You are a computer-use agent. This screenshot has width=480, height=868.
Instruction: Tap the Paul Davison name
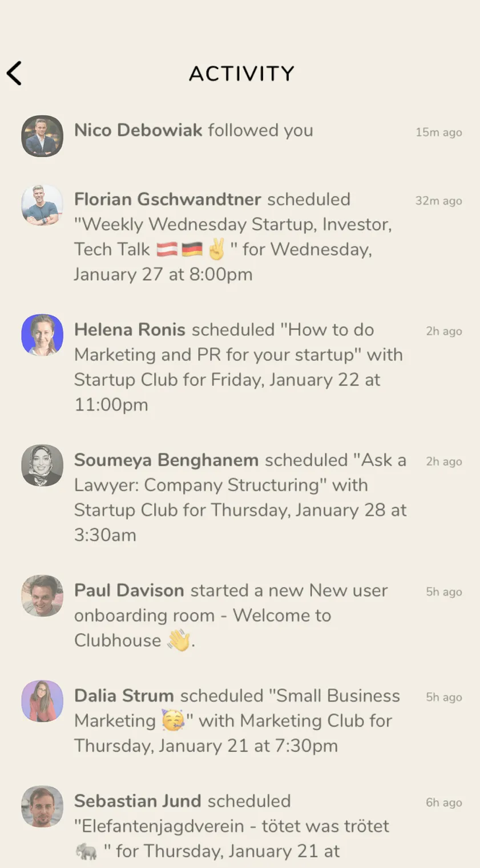click(129, 590)
